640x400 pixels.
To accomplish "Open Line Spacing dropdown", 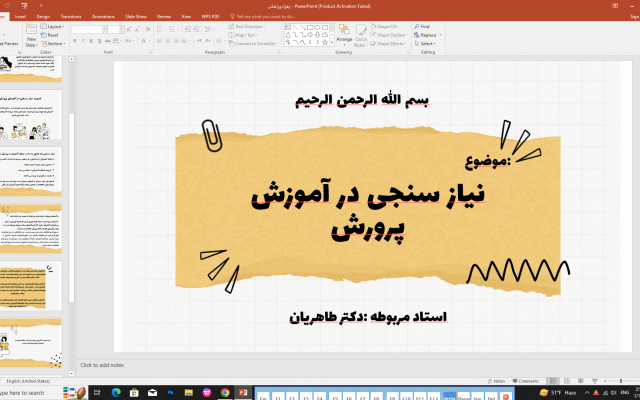I will click(x=209, y=29).
